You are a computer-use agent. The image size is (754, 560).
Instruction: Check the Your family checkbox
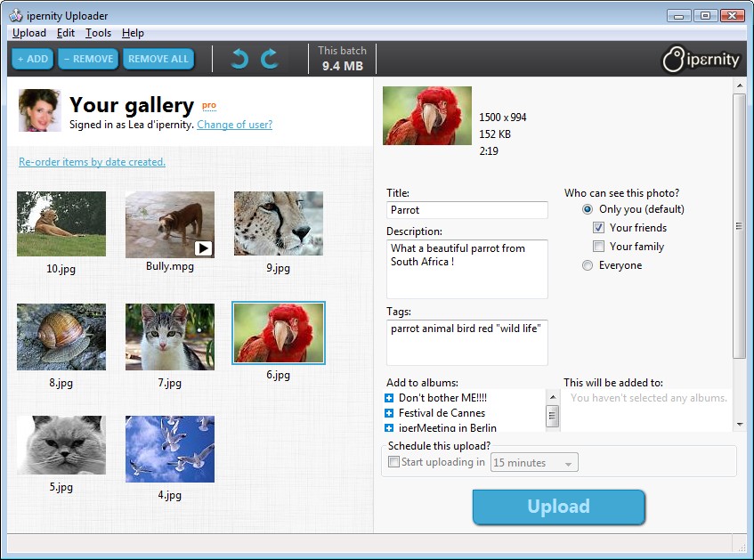(598, 247)
